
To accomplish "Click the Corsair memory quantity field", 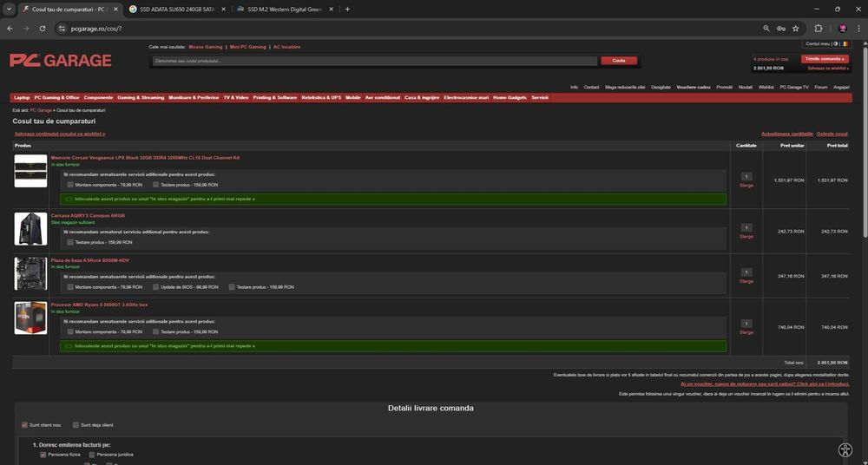I will click(x=746, y=177).
